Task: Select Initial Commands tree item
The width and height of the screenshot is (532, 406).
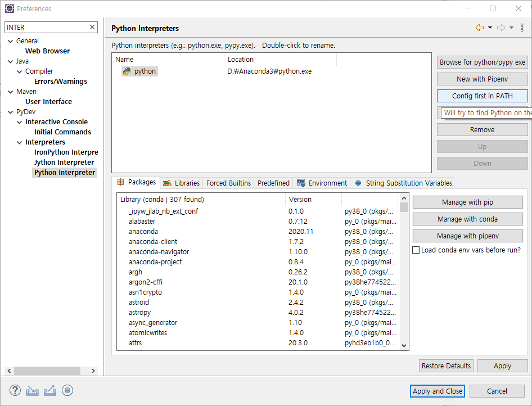Action: 62,132
